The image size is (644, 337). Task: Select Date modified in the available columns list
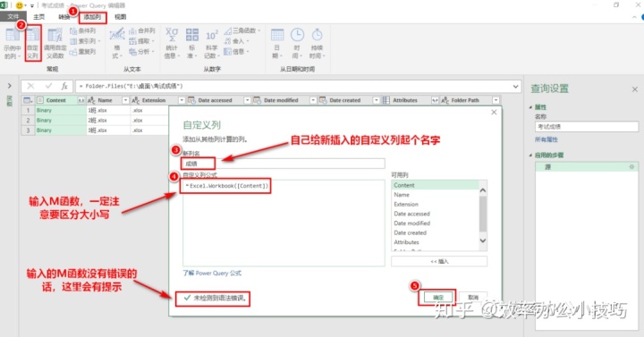435,223
